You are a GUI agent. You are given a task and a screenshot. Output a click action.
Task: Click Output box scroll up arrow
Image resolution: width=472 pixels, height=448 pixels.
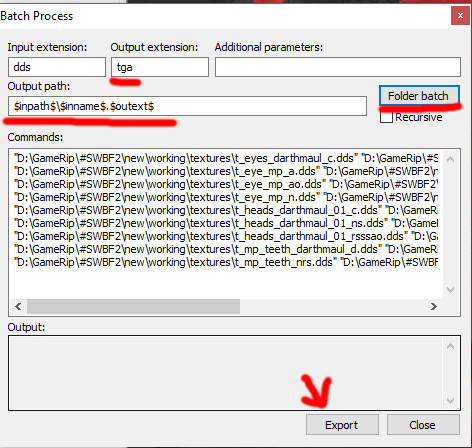point(450,346)
